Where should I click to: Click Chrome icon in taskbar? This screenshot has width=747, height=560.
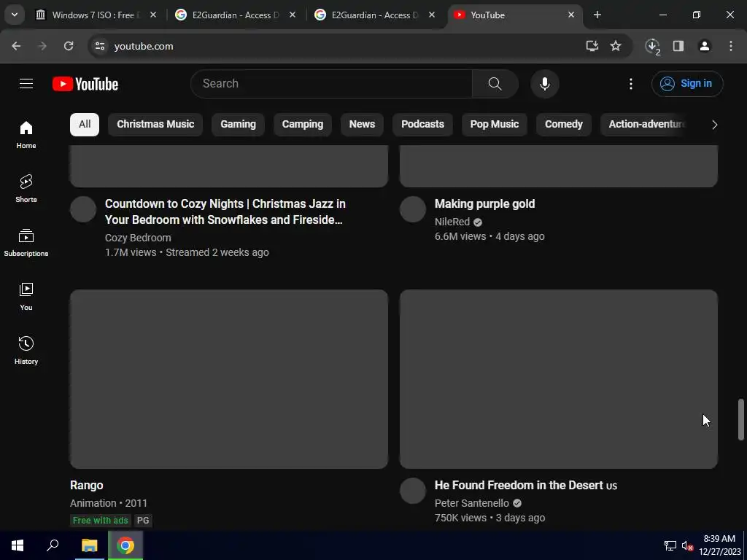(125, 545)
